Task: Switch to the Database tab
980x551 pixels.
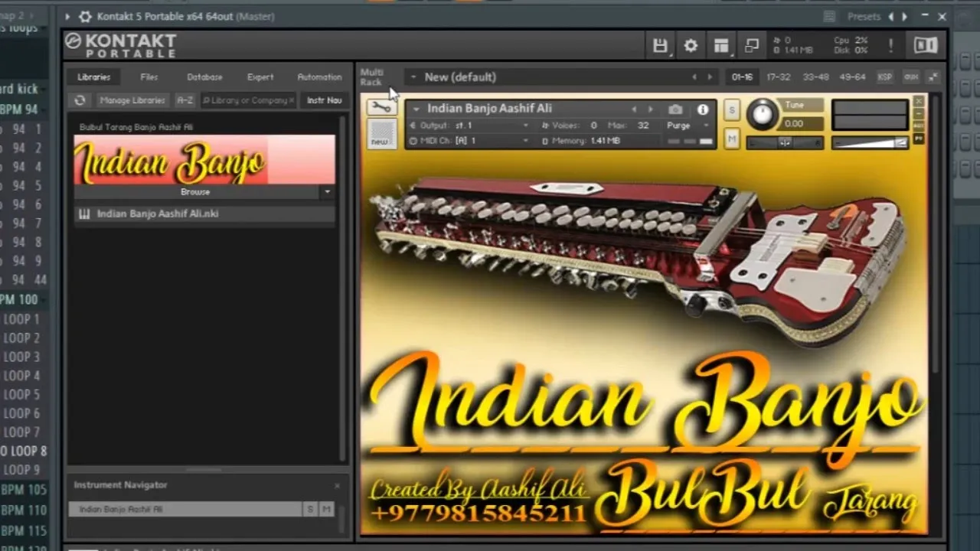Action: [x=204, y=77]
